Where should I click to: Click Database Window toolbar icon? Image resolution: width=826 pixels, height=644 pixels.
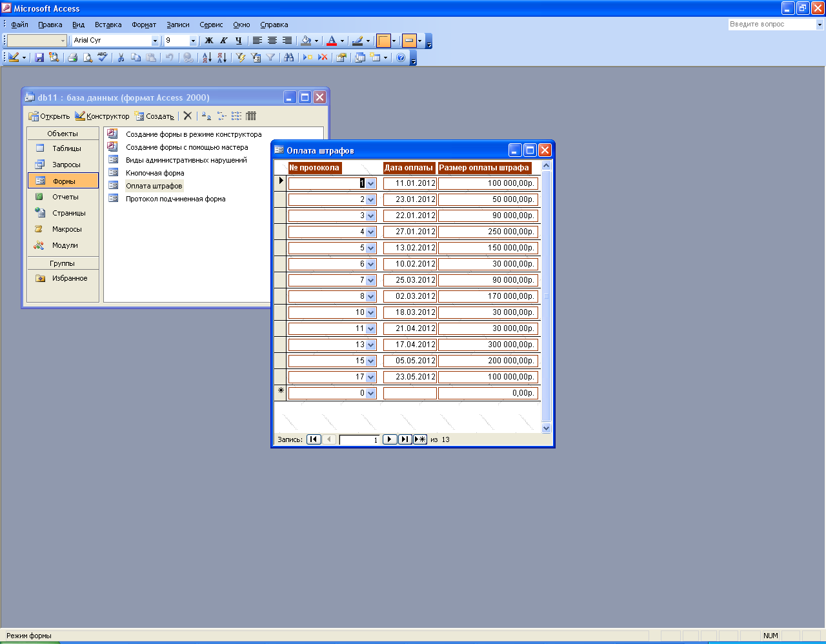point(360,57)
